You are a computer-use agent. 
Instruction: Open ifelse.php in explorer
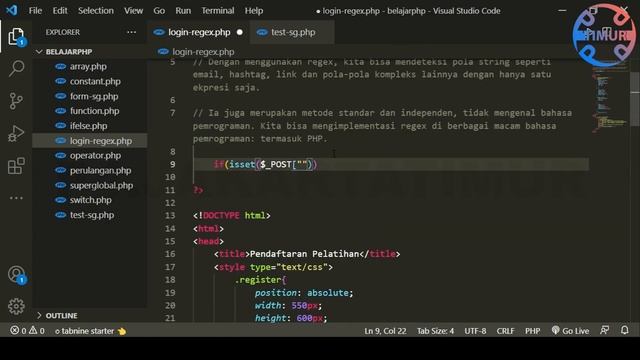pos(88,126)
